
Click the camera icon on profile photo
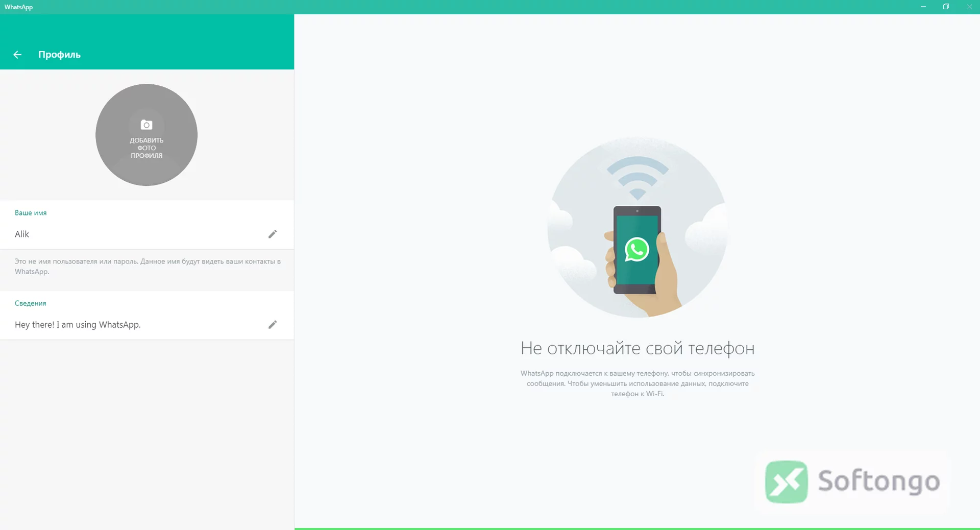[146, 125]
